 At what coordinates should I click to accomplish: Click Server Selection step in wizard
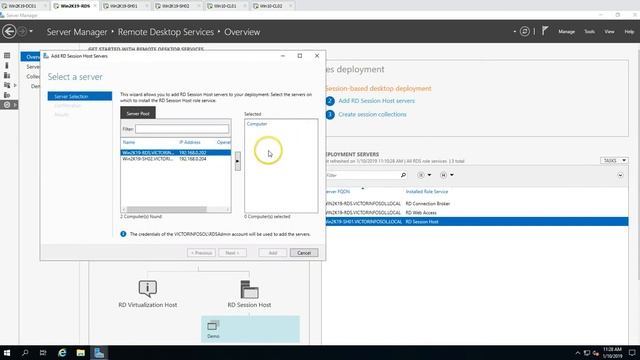(x=80, y=96)
